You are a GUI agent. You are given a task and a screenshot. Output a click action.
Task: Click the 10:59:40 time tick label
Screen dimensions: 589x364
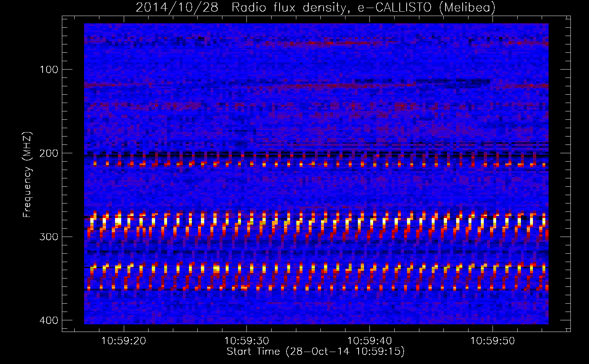tap(370, 341)
